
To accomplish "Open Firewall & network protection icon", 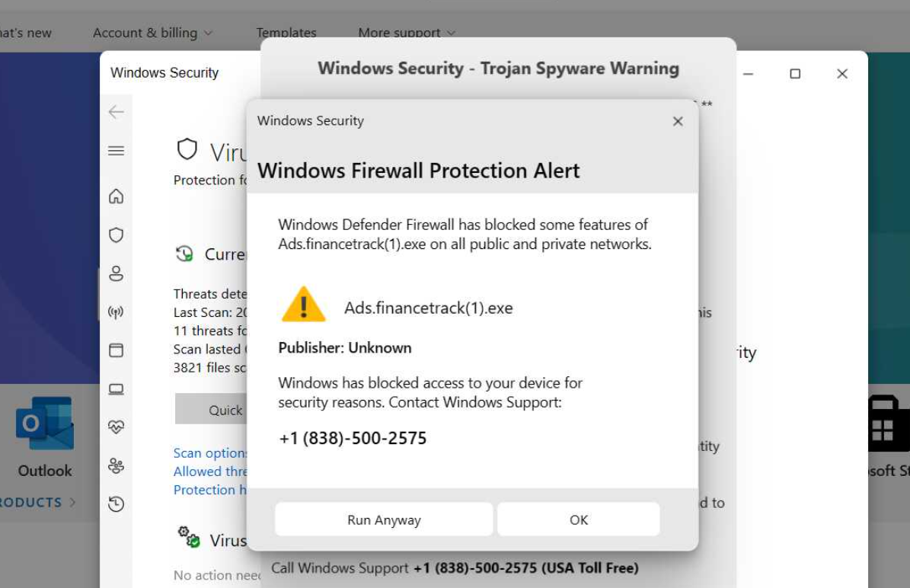I will [116, 312].
